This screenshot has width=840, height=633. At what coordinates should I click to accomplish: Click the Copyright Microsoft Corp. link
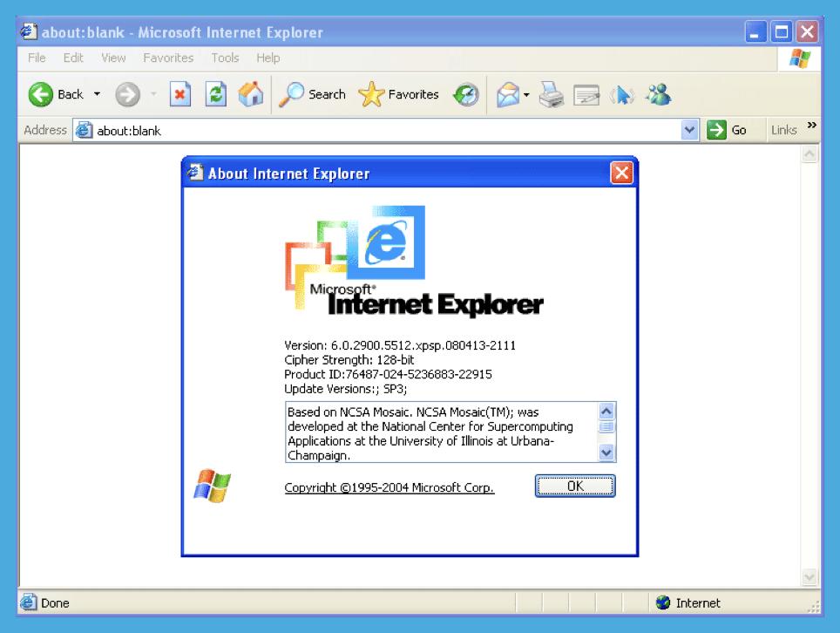(x=389, y=487)
